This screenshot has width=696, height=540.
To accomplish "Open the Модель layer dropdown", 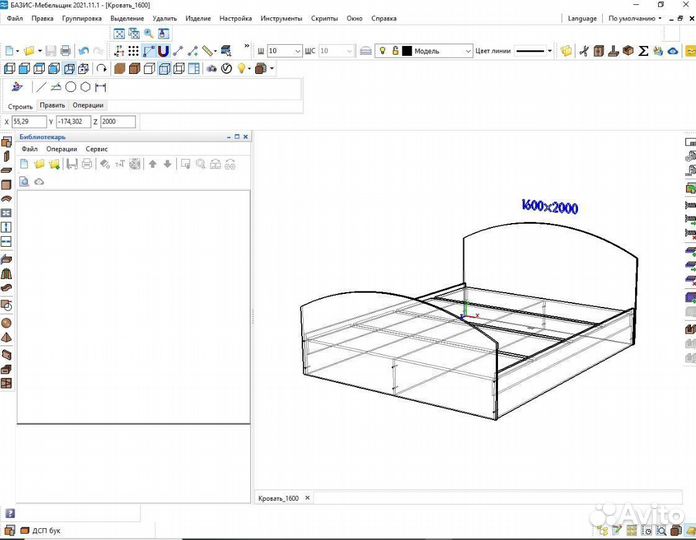I will point(467,51).
